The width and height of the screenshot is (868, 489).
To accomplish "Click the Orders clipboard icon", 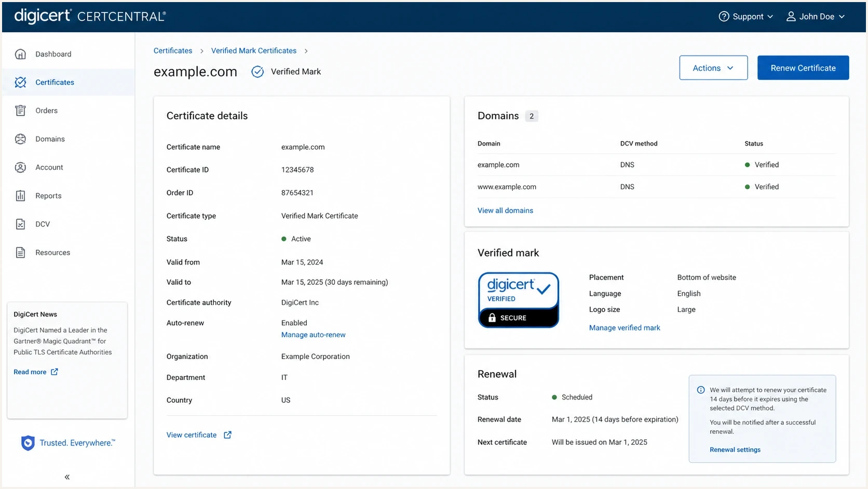I will point(20,111).
